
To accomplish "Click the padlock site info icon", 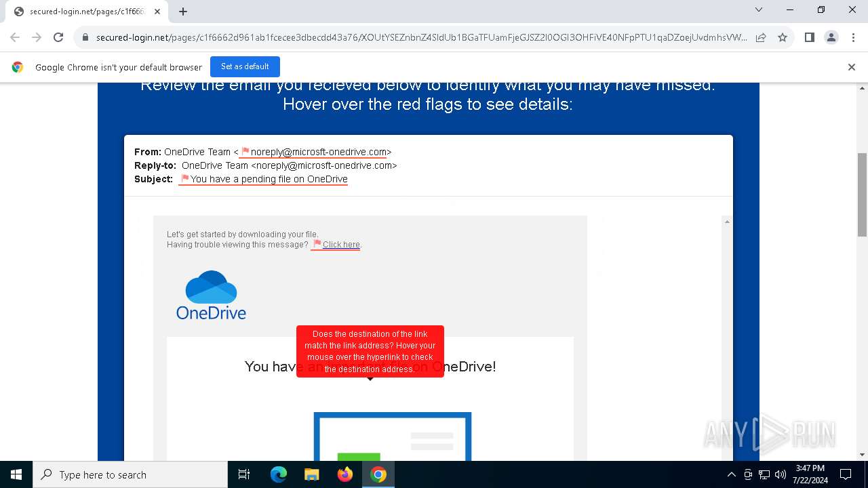I will coord(85,37).
